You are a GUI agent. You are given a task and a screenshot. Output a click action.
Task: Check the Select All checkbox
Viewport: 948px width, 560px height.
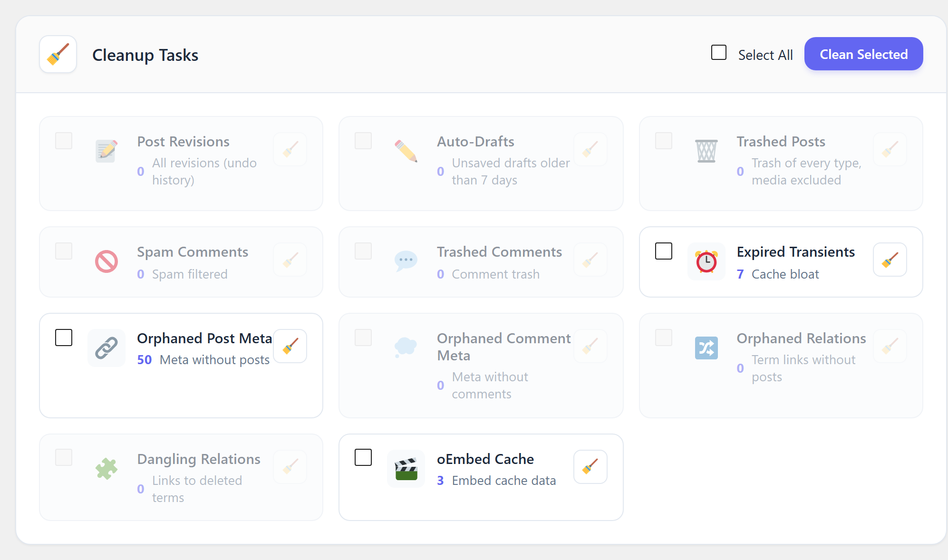coord(718,52)
